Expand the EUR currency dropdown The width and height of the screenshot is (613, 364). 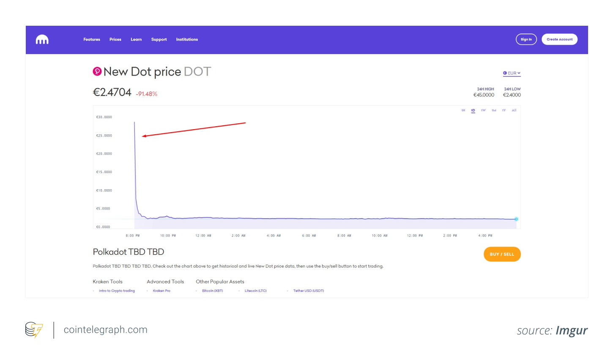click(512, 73)
